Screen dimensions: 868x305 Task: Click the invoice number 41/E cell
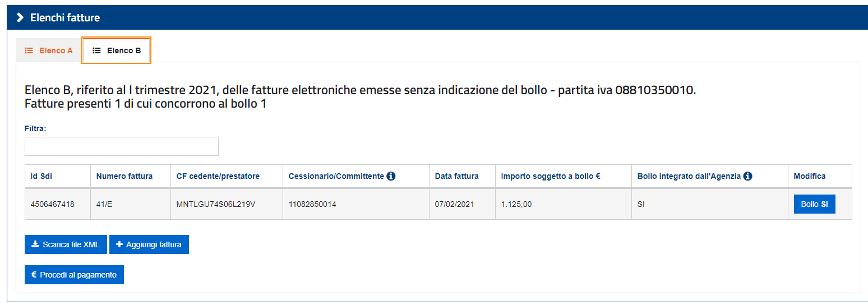point(104,204)
